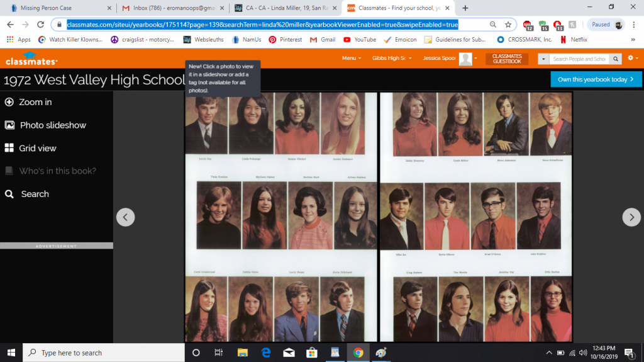
Task: Advance to the next yearbook page
Action: coord(631,217)
